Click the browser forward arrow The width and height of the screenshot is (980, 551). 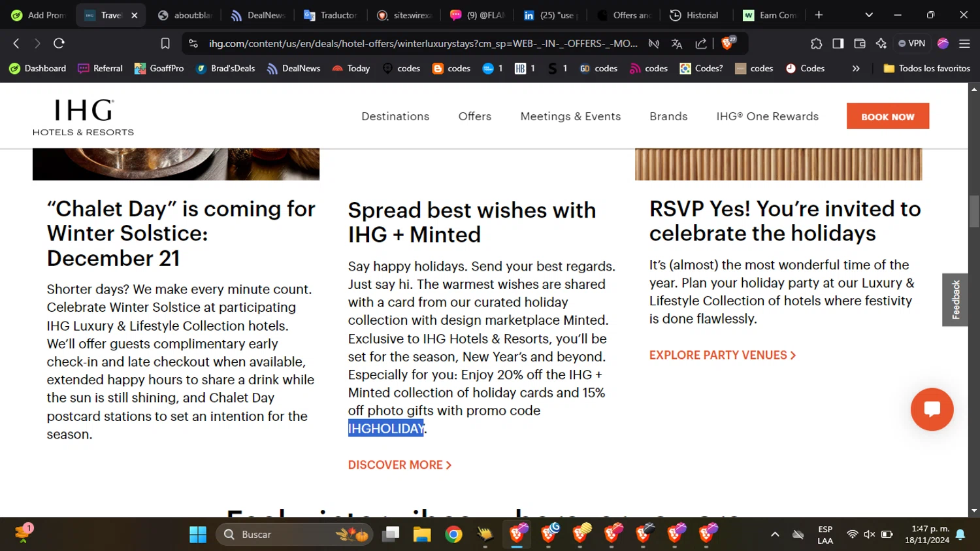coord(37,43)
